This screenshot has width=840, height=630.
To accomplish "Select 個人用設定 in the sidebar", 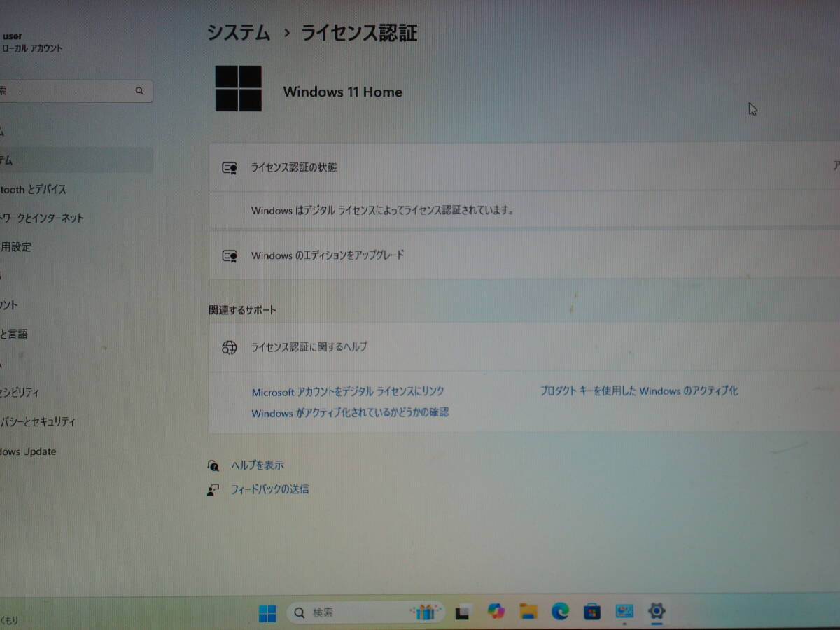I will (x=76, y=247).
